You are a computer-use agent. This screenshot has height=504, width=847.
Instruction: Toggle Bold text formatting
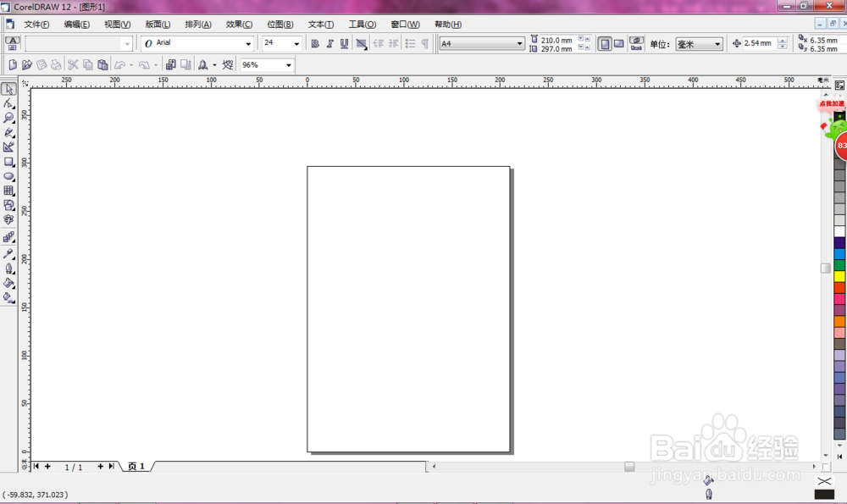pyautogui.click(x=315, y=44)
